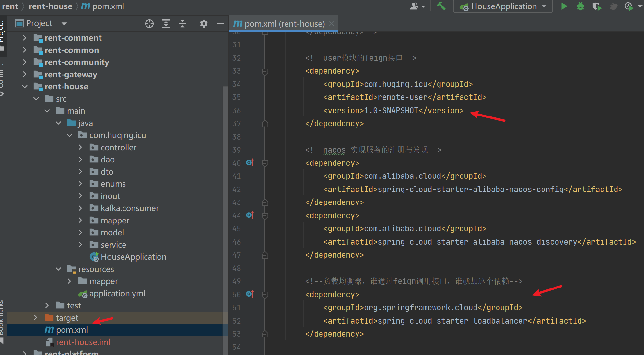Viewport: 644px width, 355px height.
Task: Click Run with Coverage icon
Action: coord(596,6)
